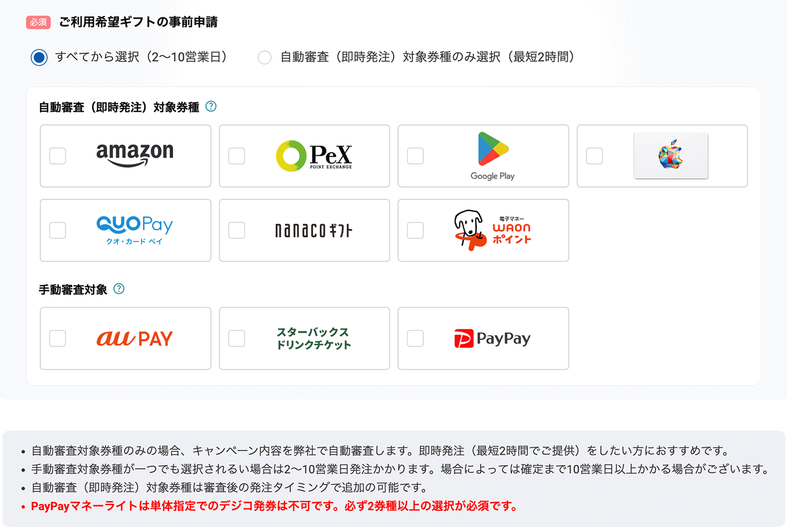Click the Apple gift card image
The image size is (787, 532).
(671, 155)
